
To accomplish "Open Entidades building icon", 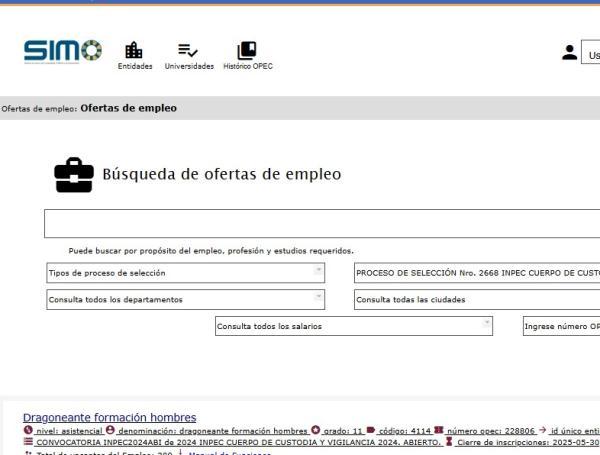I will tap(134, 50).
